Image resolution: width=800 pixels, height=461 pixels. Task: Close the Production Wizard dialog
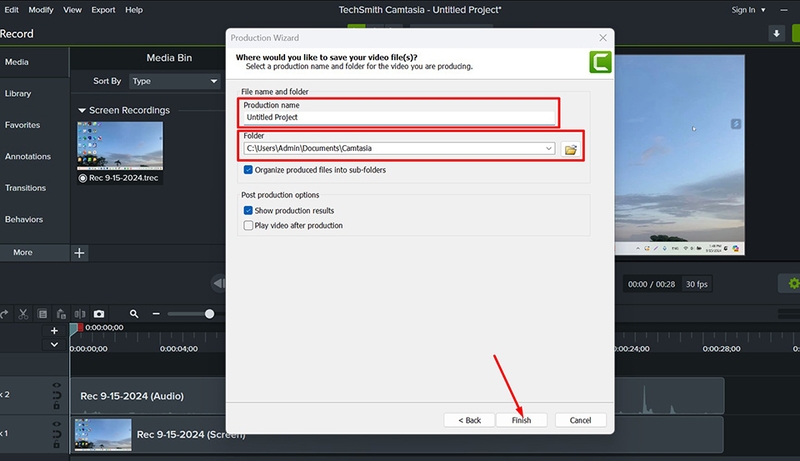coord(603,38)
